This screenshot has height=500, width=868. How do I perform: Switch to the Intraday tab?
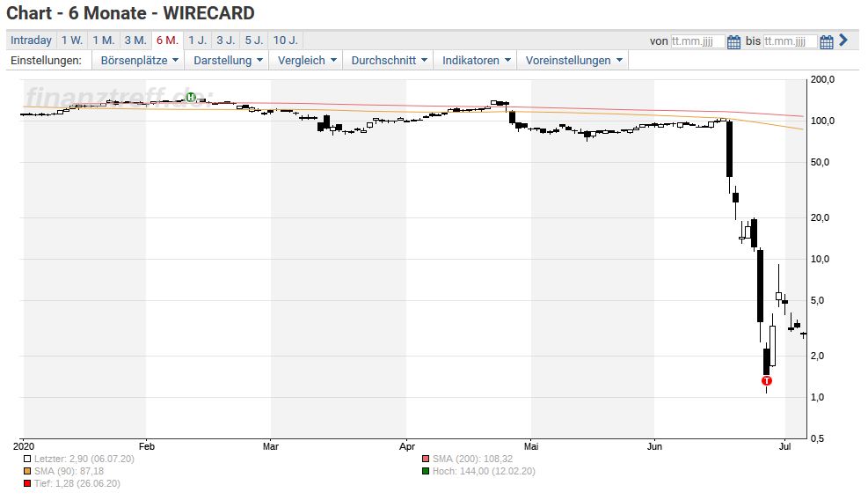(x=31, y=40)
